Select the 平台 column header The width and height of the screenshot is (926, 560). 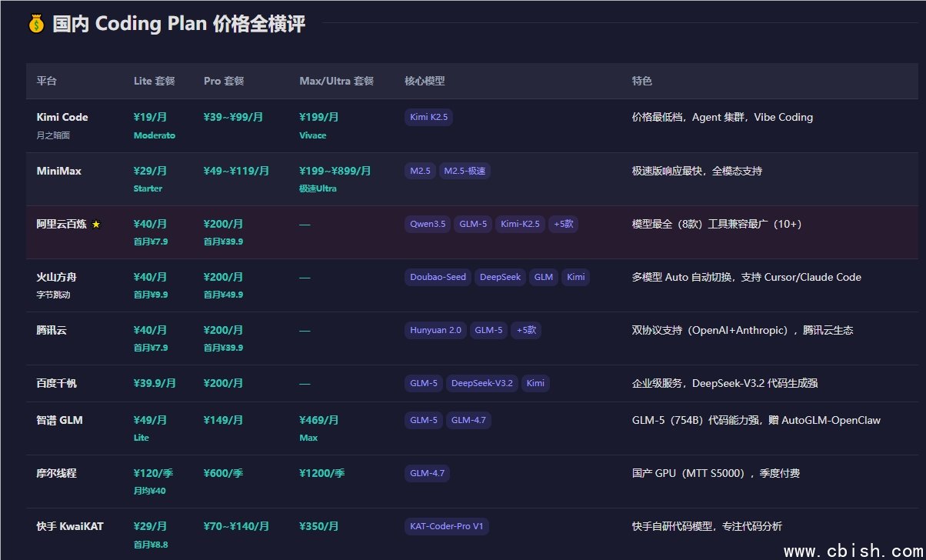47,81
